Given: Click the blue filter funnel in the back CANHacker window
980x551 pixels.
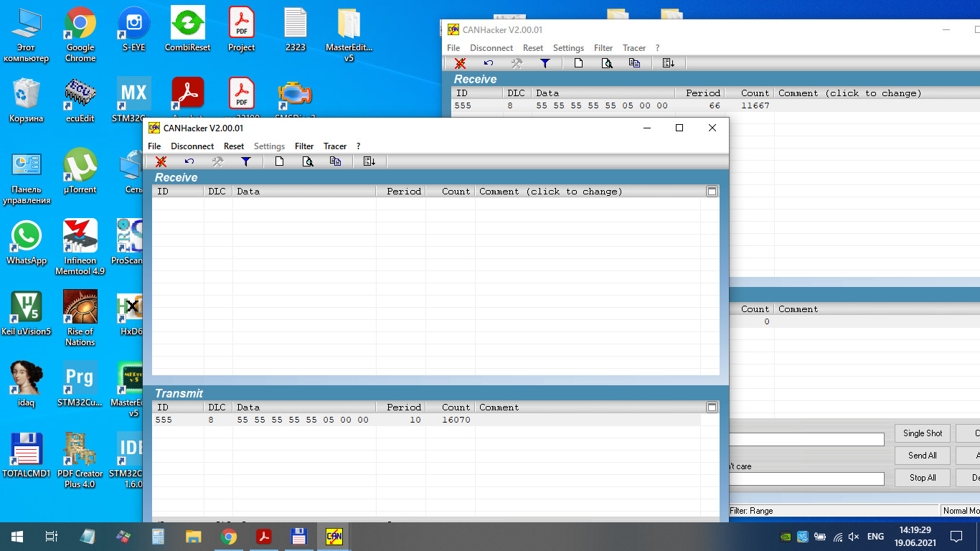Looking at the screenshot, I should pyautogui.click(x=545, y=63).
